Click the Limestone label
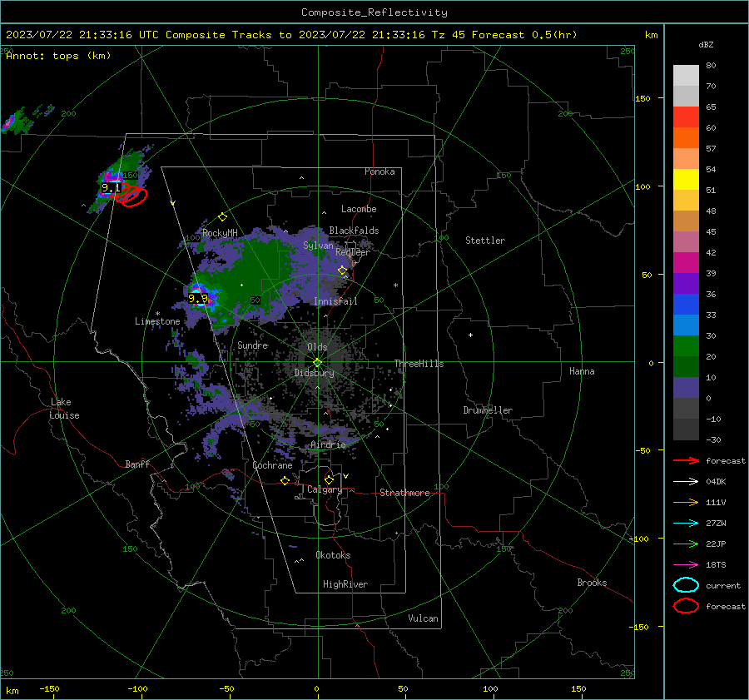The width and height of the screenshot is (749, 700). pos(157,321)
